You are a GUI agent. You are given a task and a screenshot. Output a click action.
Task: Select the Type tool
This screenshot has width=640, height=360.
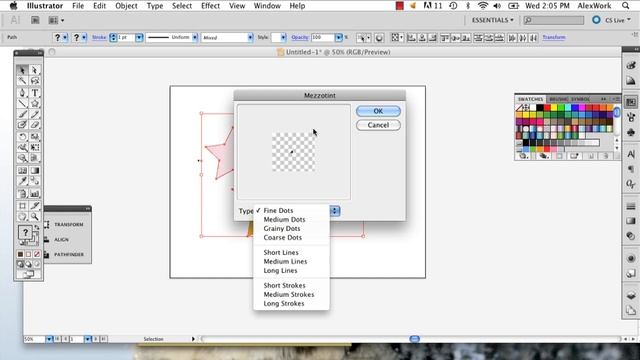[35, 93]
